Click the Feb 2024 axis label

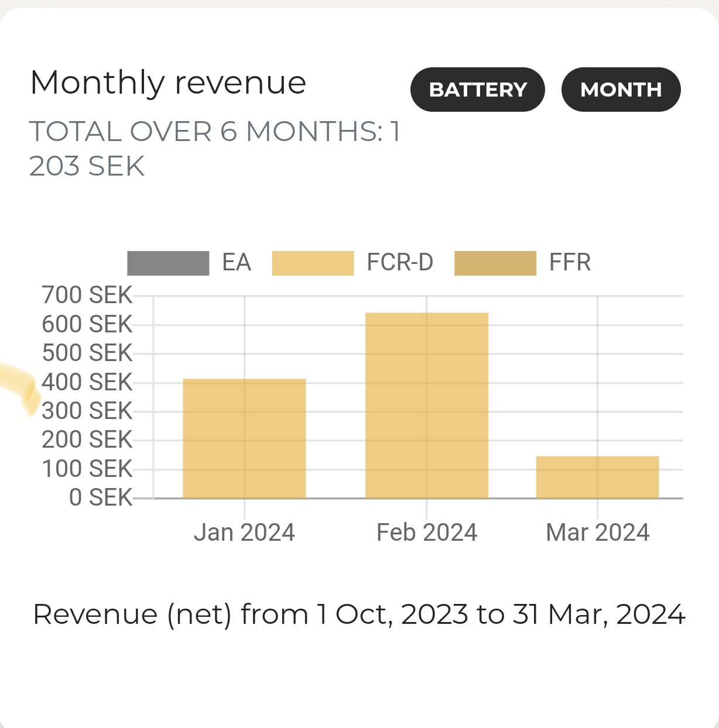427,533
